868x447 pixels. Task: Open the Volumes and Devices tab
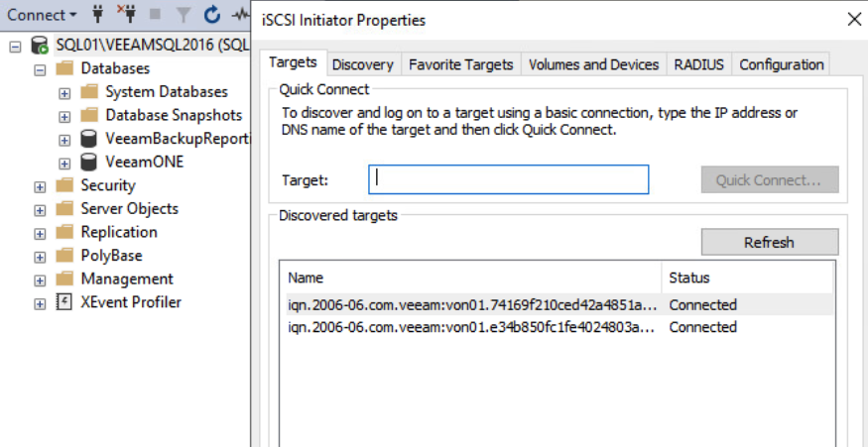(593, 64)
